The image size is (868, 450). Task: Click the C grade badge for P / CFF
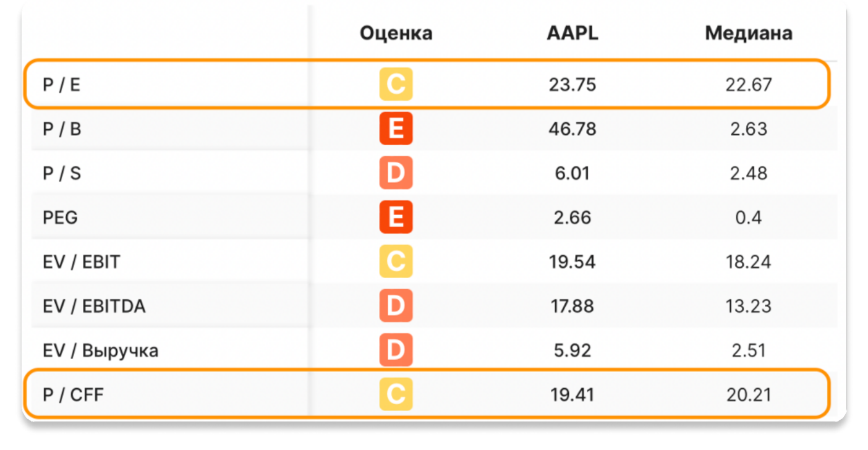tap(396, 395)
